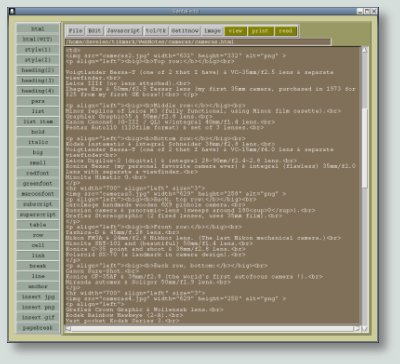Click the window menu icon in title bar
This screenshot has height=364, width=400.
point(12,11)
